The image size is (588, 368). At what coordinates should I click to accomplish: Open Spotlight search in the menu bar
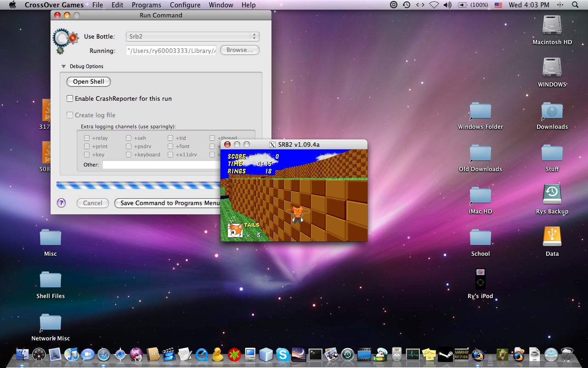pyautogui.click(x=575, y=5)
